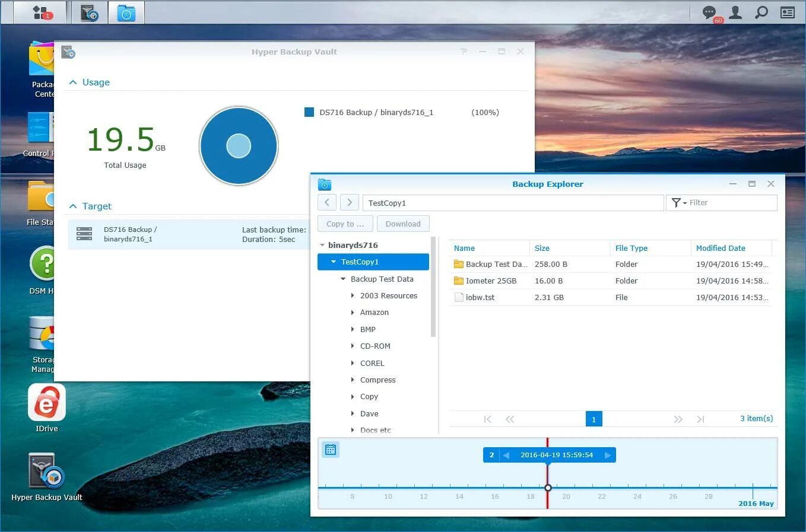
Task: Click the TestCopy1 path field
Action: 513,203
